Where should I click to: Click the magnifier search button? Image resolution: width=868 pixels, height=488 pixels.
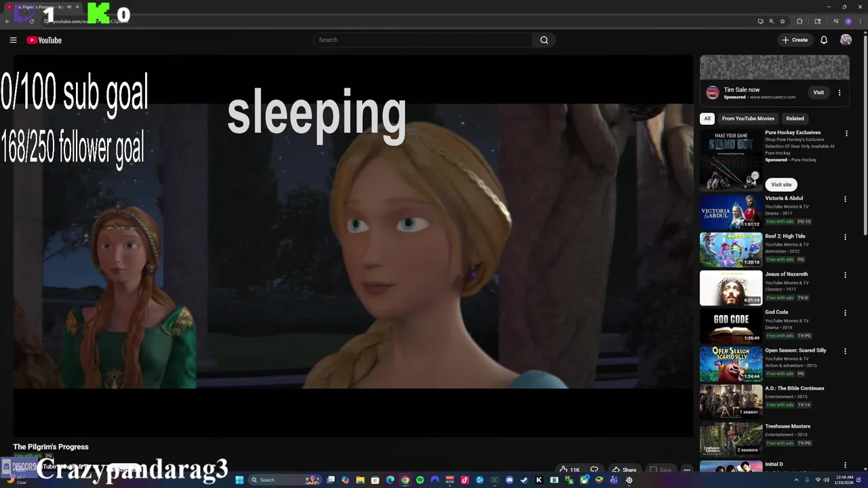click(544, 40)
